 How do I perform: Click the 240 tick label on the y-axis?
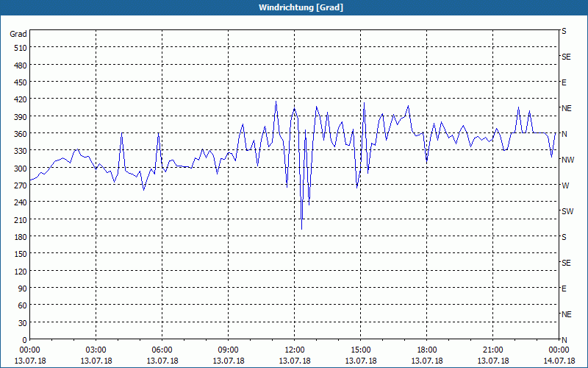(x=21, y=203)
